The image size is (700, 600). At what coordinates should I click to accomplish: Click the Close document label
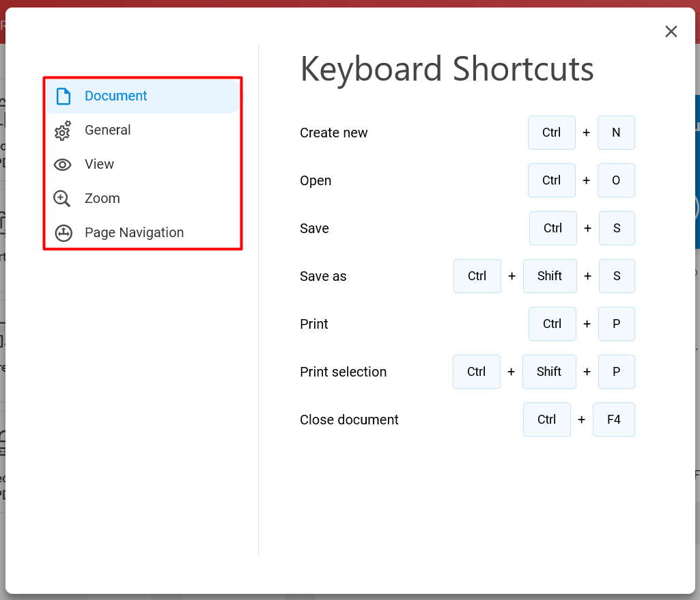pyautogui.click(x=349, y=420)
